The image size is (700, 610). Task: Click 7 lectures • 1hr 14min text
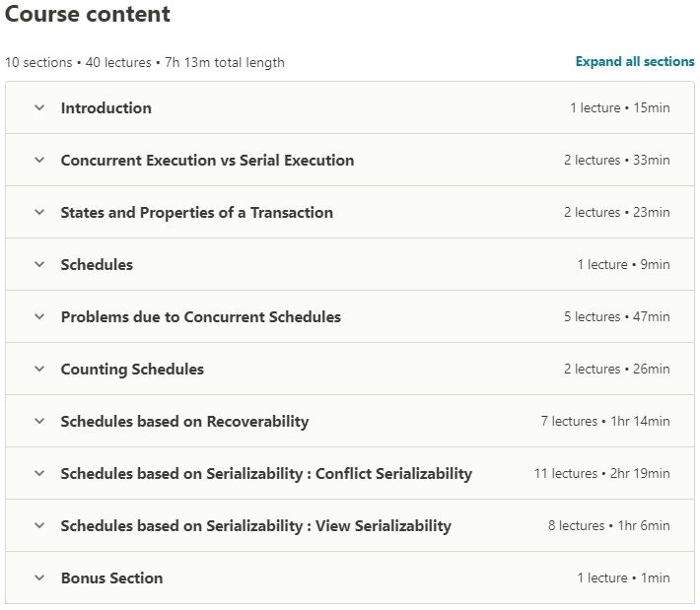[604, 422]
